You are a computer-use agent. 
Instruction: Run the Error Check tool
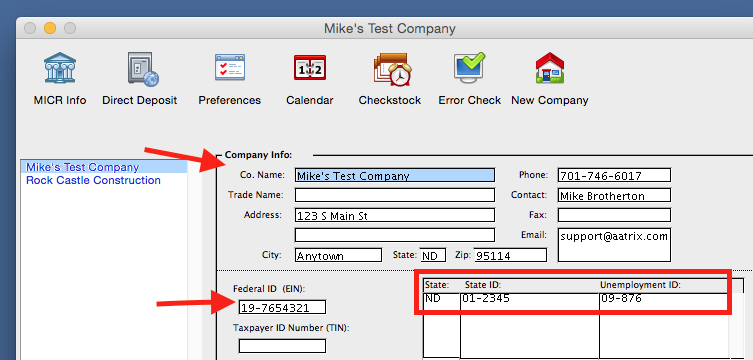click(470, 79)
